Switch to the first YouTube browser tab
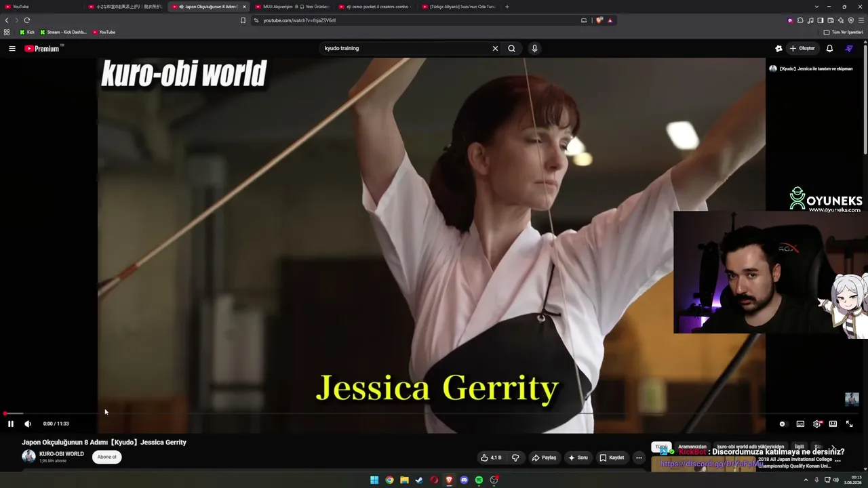This screenshot has height=488, width=868. (42, 7)
